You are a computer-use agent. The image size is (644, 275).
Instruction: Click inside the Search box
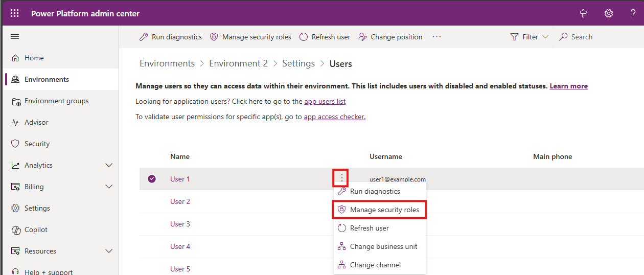[x=598, y=37]
